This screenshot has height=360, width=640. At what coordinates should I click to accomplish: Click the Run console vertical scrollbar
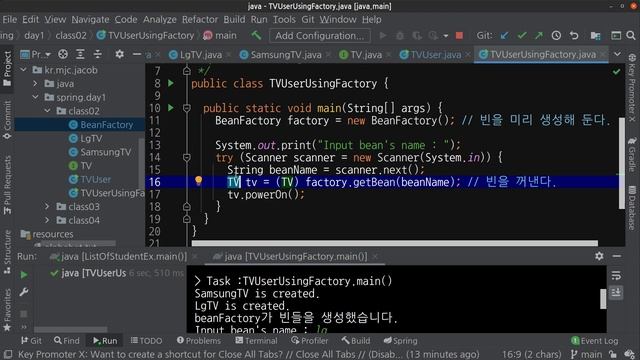click(603, 299)
